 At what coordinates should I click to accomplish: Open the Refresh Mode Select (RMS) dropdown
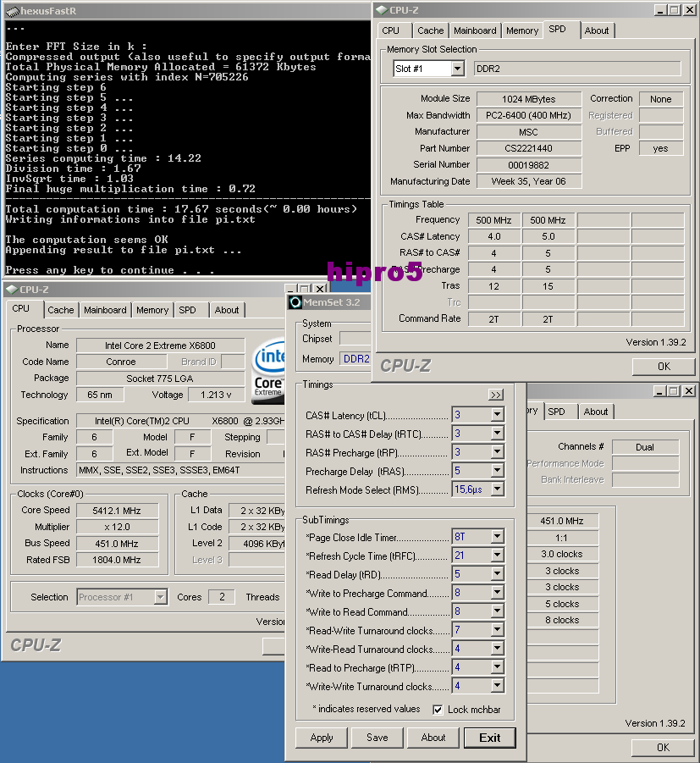pyautogui.click(x=497, y=489)
